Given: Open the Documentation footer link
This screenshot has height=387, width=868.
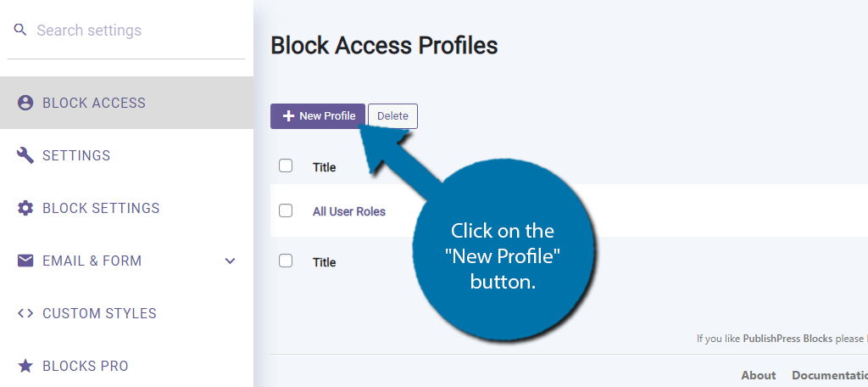Looking at the screenshot, I should pyautogui.click(x=830, y=375).
